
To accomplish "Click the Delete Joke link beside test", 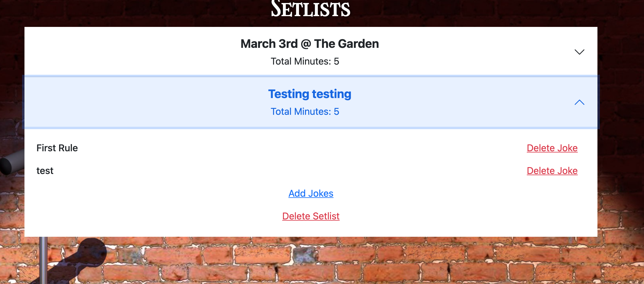I will (x=552, y=171).
